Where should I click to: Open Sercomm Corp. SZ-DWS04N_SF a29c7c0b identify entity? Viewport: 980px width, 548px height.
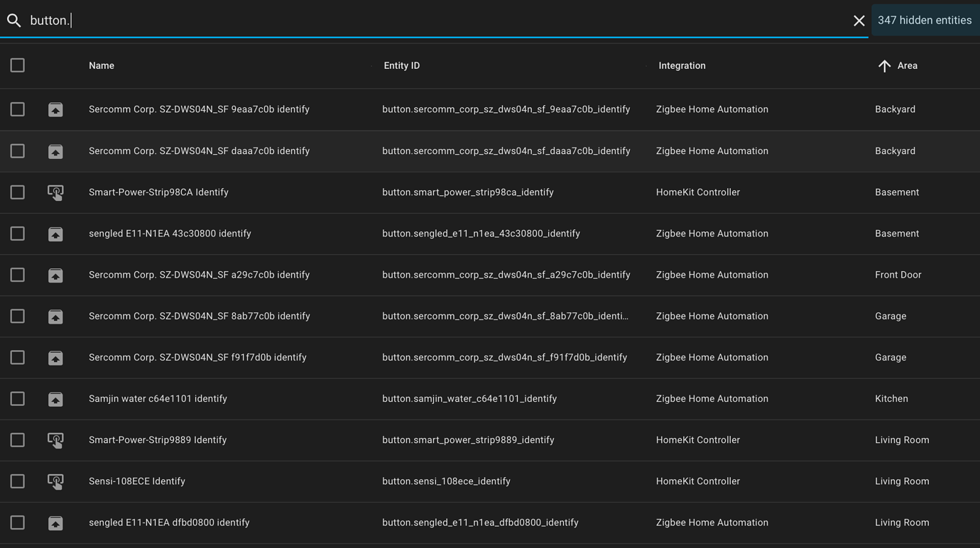click(198, 275)
